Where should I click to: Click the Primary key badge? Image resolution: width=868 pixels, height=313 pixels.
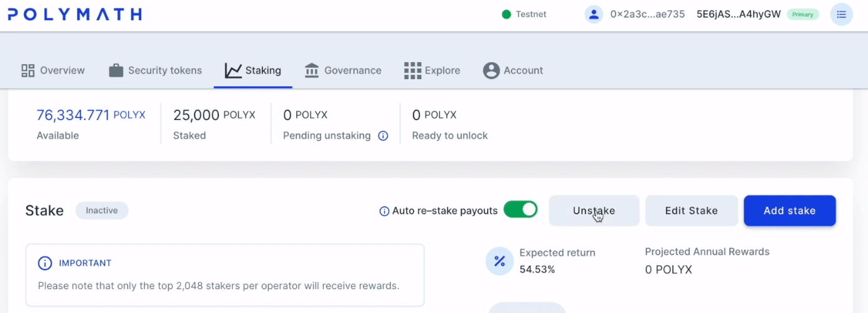pos(803,14)
